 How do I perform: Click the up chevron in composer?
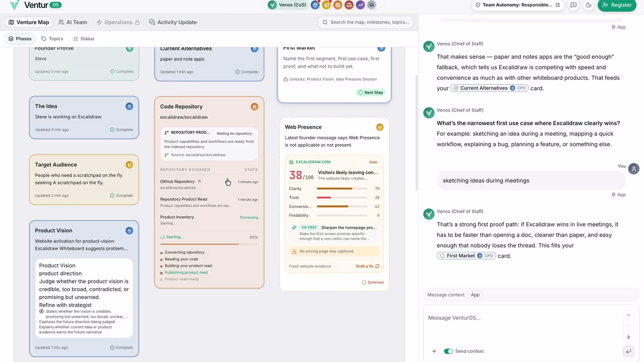point(628,315)
